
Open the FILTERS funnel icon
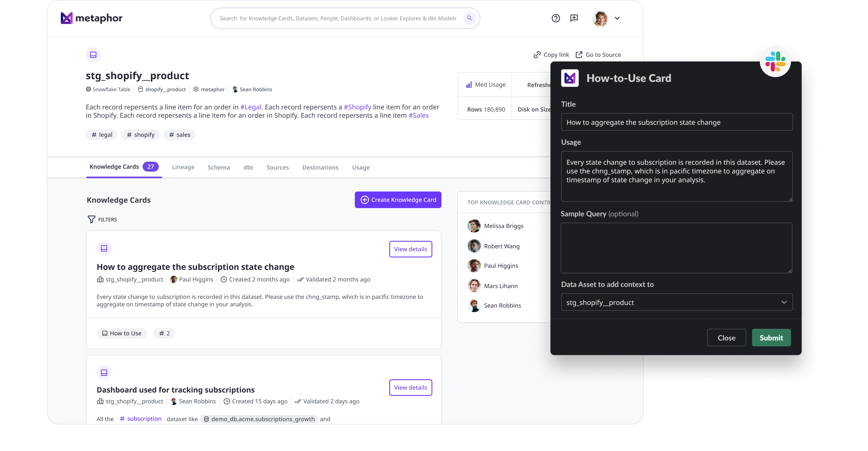tap(91, 219)
